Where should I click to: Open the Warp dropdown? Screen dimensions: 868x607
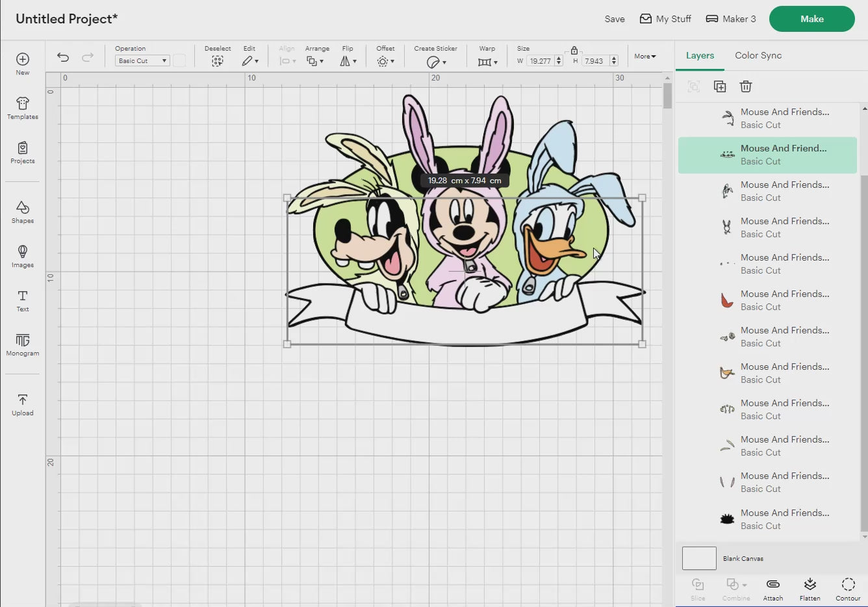pos(487,62)
